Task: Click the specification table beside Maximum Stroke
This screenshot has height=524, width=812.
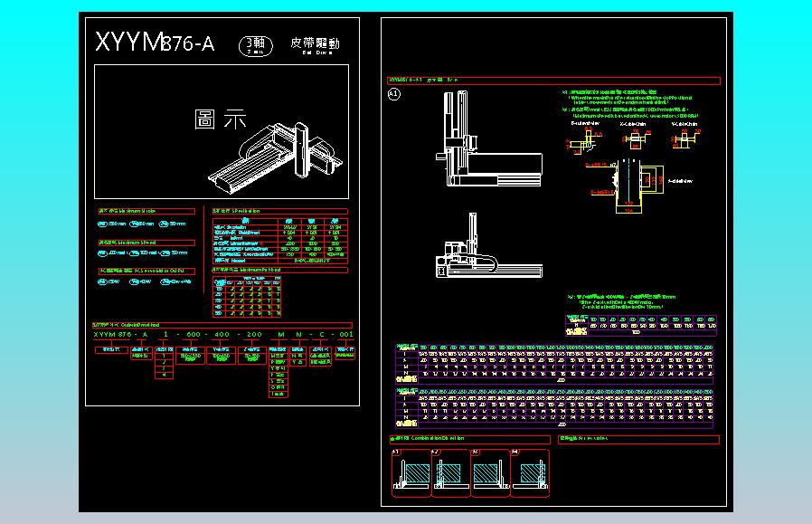Action: coord(279,243)
